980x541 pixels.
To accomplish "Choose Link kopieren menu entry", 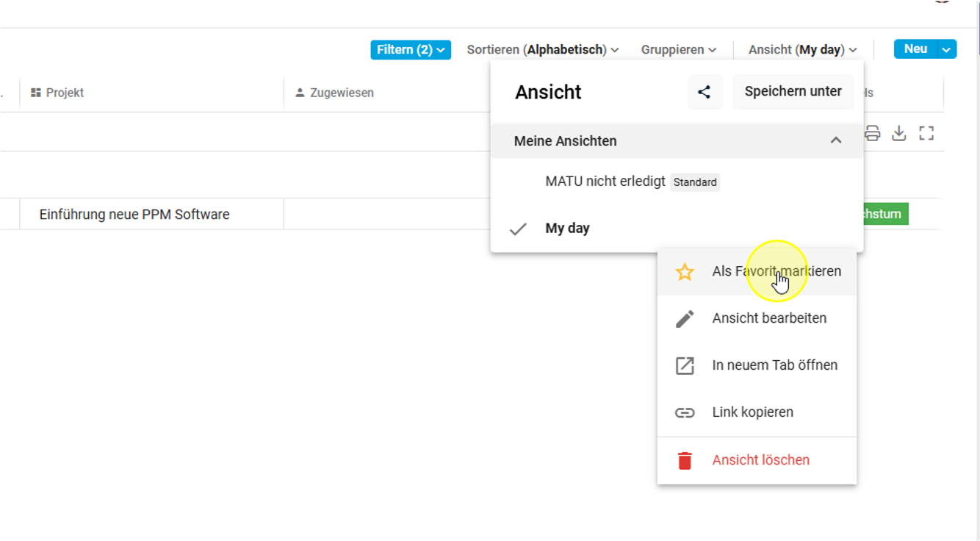I will point(752,412).
